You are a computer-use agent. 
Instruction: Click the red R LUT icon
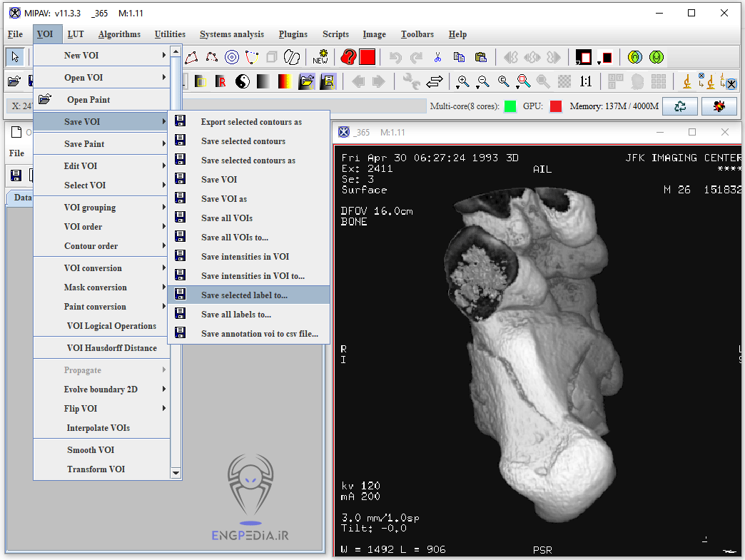[221, 82]
